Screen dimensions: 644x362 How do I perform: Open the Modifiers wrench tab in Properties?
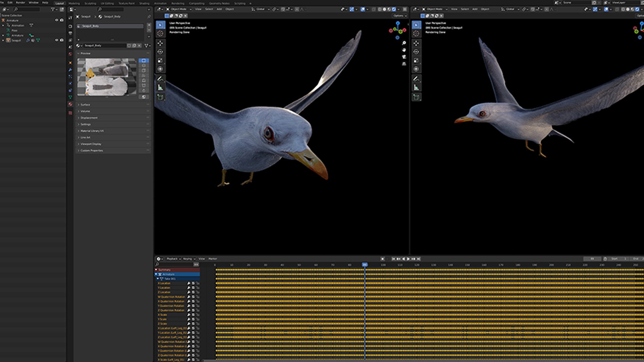[70, 70]
